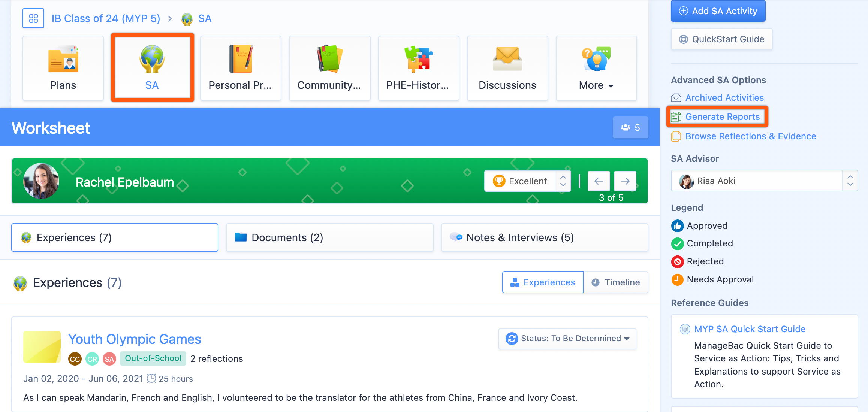The image size is (868, 412).
Task: Open Personal Project notebook tile
Action: point(241,68)
